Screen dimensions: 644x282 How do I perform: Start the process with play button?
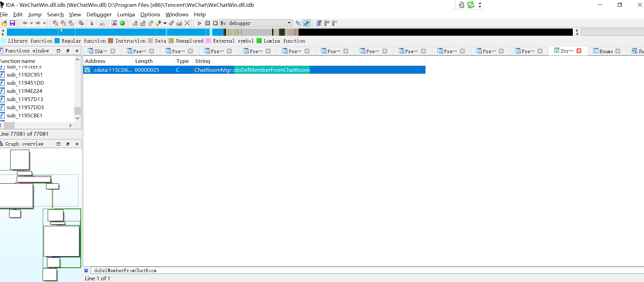200,23
